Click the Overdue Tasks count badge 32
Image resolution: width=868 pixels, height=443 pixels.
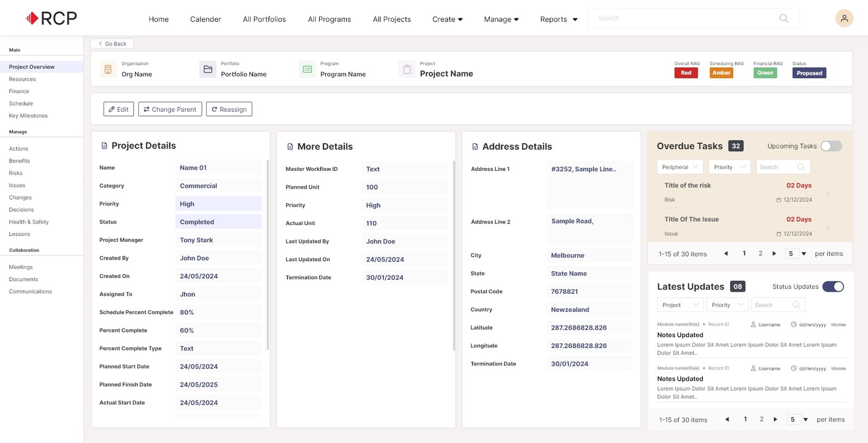click(736, 146)
